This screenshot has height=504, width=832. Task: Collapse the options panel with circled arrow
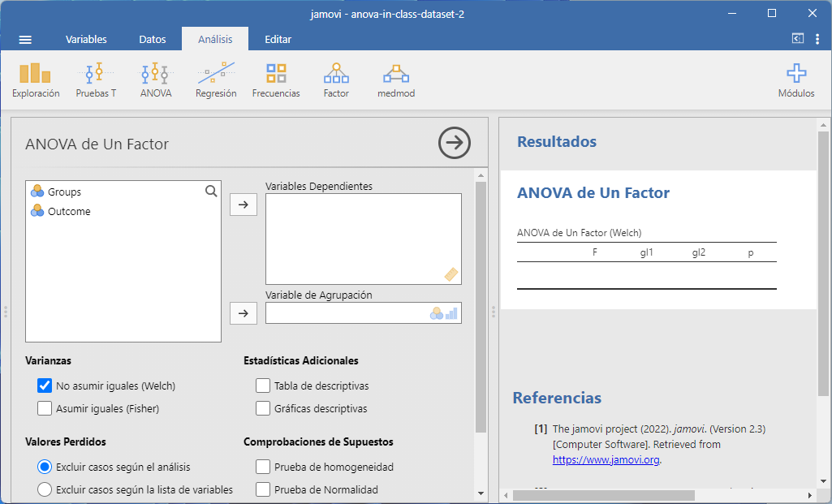coord(455,144)
